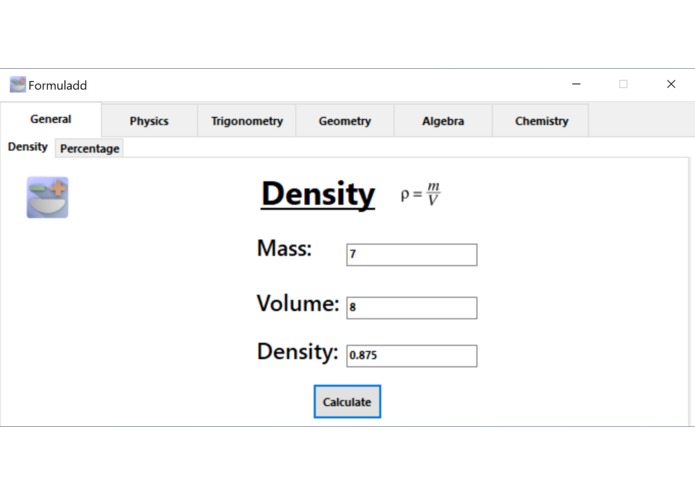This screenshot has width=695, height=494.
Task: Open the General tab
Action: 51,119
